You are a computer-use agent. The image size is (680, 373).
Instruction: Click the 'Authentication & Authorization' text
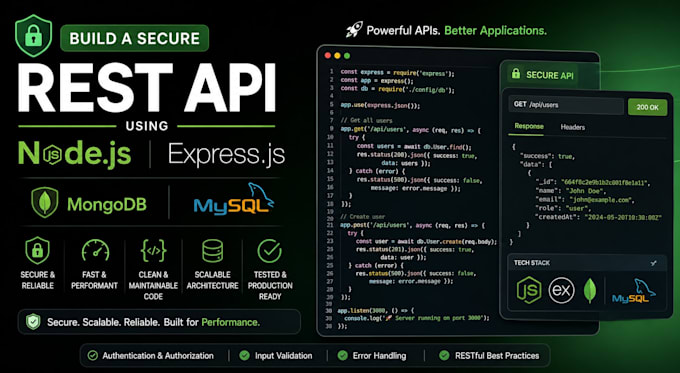click(x=158, y=356)
